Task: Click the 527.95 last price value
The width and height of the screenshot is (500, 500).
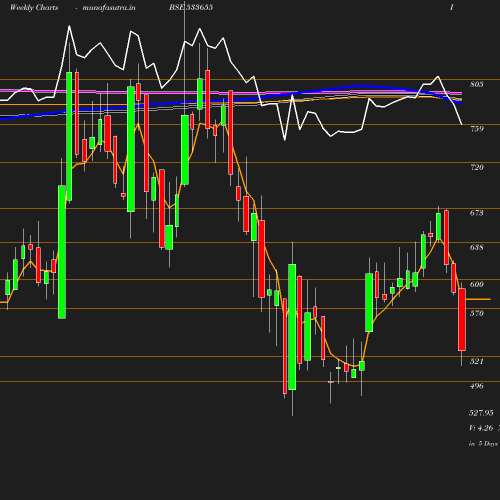Action: [481, 413]
